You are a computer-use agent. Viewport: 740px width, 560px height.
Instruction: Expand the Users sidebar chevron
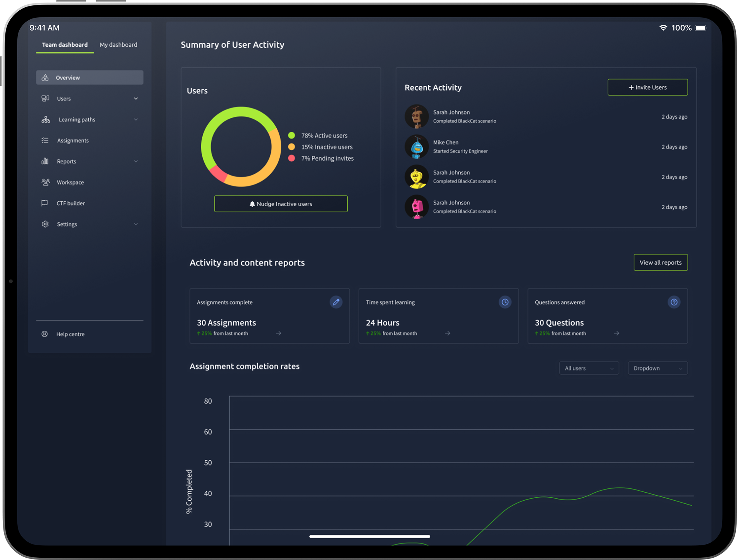pyautogui.click(x=136, y=99)
